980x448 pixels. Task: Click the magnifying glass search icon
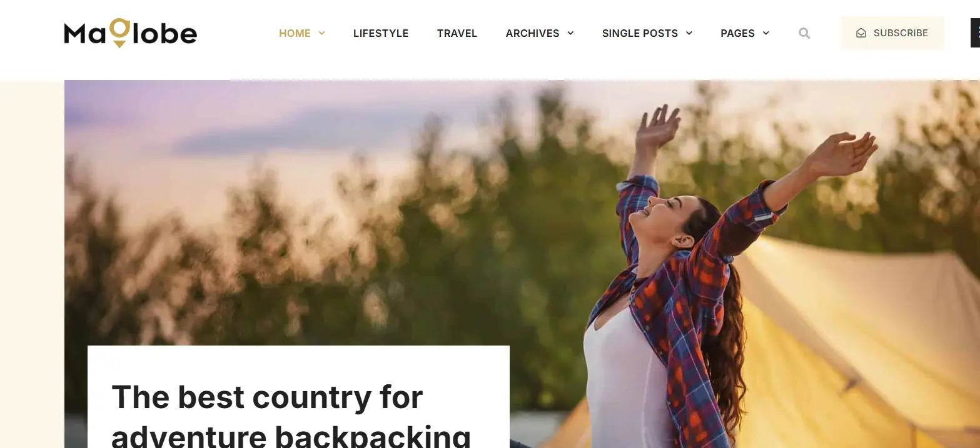click(x=804, y=33)
